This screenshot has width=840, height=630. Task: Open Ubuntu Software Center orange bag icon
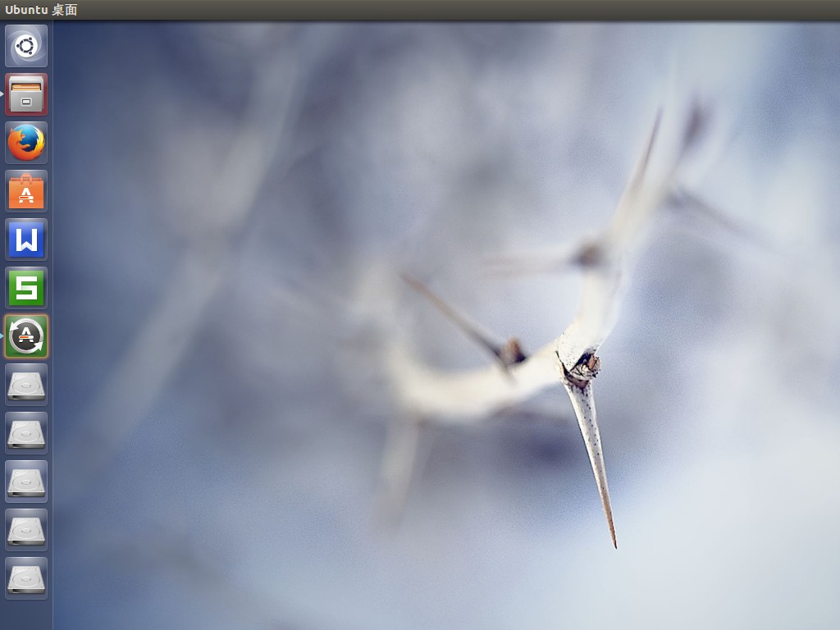click(x=26, y=191)
